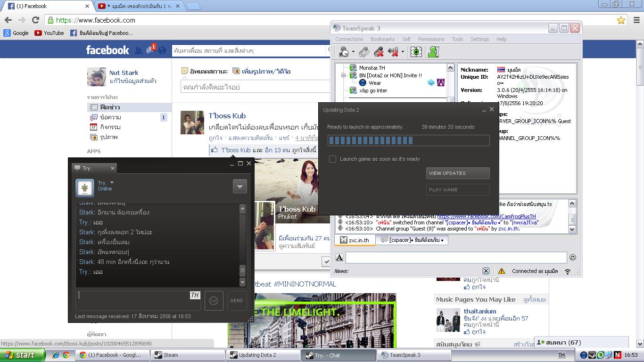Open Facebook messages icon with badge
This screenshot has width=644, height=362.
150,50
